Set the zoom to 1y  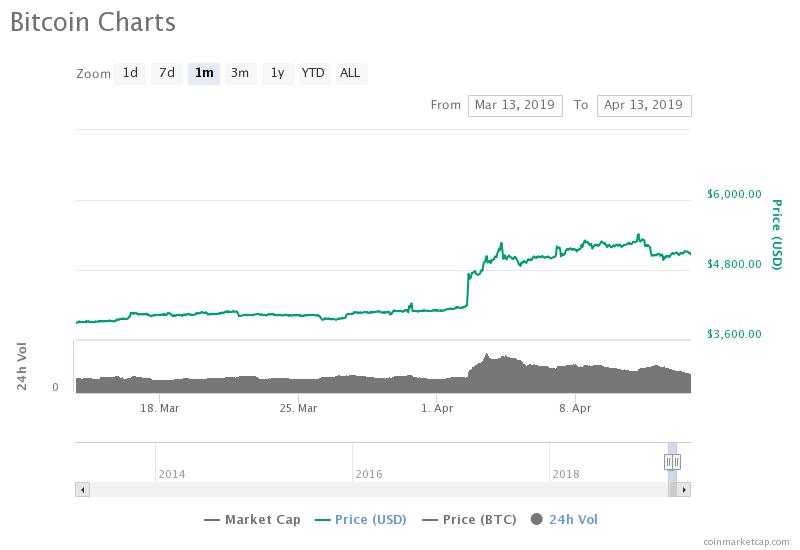click(277, 73)
